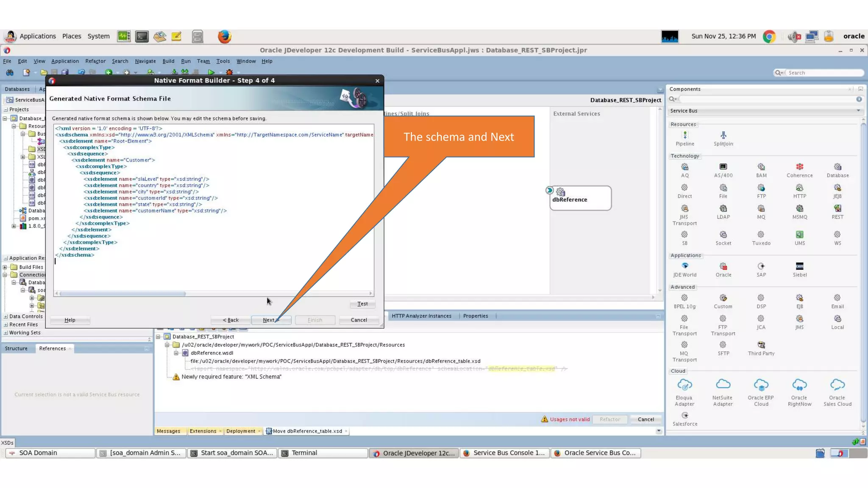Choose the REST technology adapter icon
Viewport: 868px width, 488px height.
pos(837,209)
